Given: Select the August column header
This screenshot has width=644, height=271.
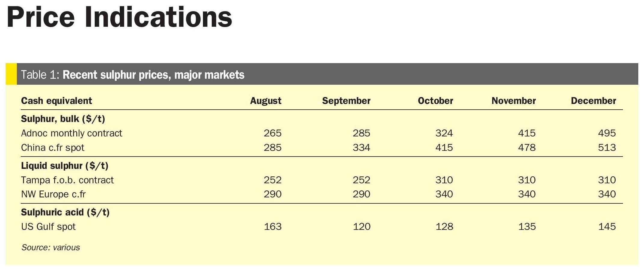Looking at the screenshot, I should [x=265, y=101].
